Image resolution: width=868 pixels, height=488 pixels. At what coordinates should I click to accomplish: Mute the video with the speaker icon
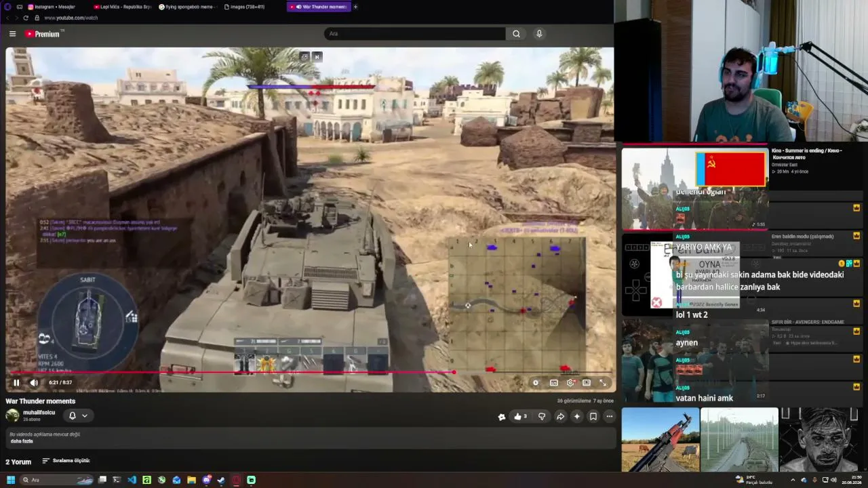[x=34, y=382]
